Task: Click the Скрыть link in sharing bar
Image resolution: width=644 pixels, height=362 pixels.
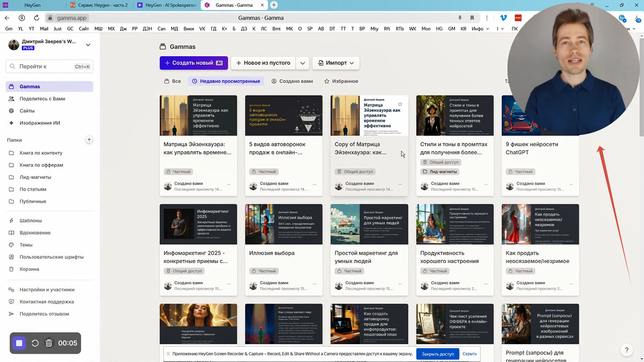Action: click(470, 354)
